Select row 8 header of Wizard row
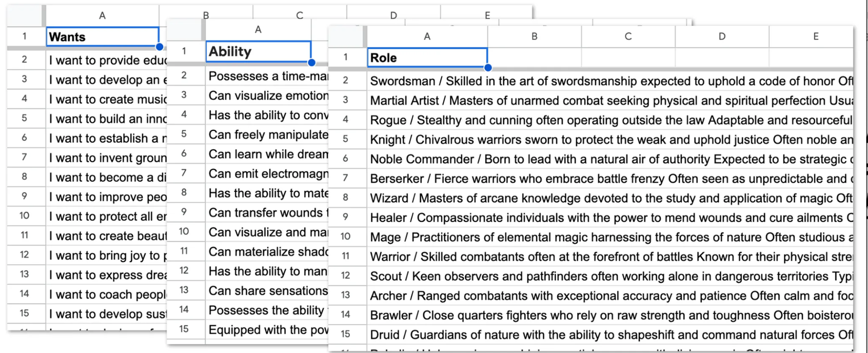This screenshot has width=868, height=353. (345, 198)
